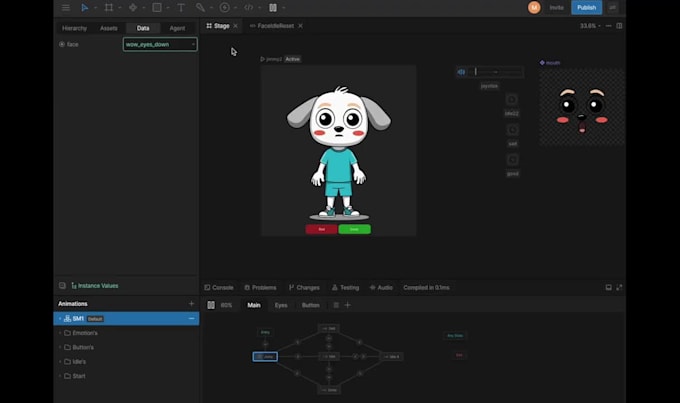Click the dock bottom panel icon
This screenshot has width=680, height=403.
(608, 288)
